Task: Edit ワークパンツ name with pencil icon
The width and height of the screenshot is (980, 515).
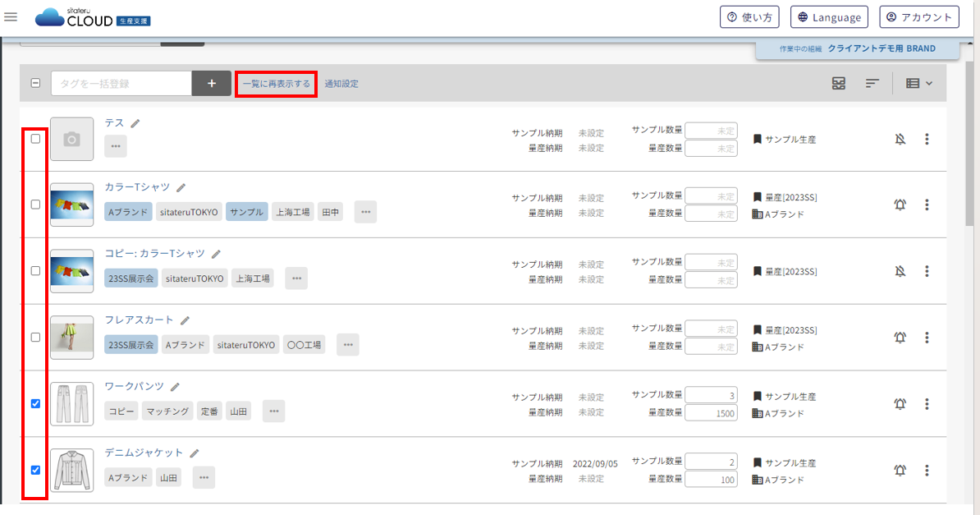Action: pyautogui.click(x=175, y=387)
